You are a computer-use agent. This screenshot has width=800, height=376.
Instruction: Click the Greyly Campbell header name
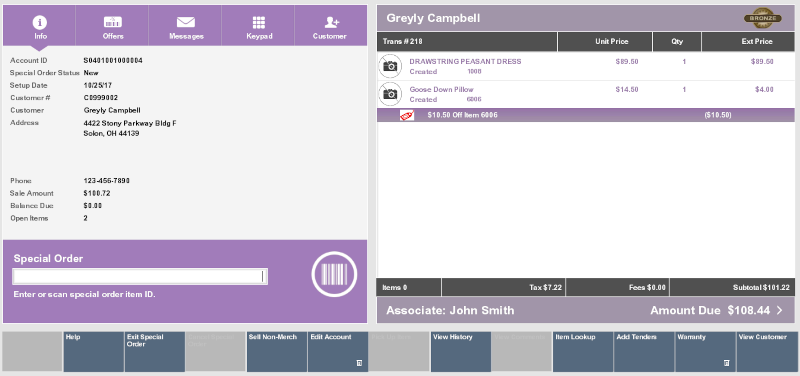(433, 18)
